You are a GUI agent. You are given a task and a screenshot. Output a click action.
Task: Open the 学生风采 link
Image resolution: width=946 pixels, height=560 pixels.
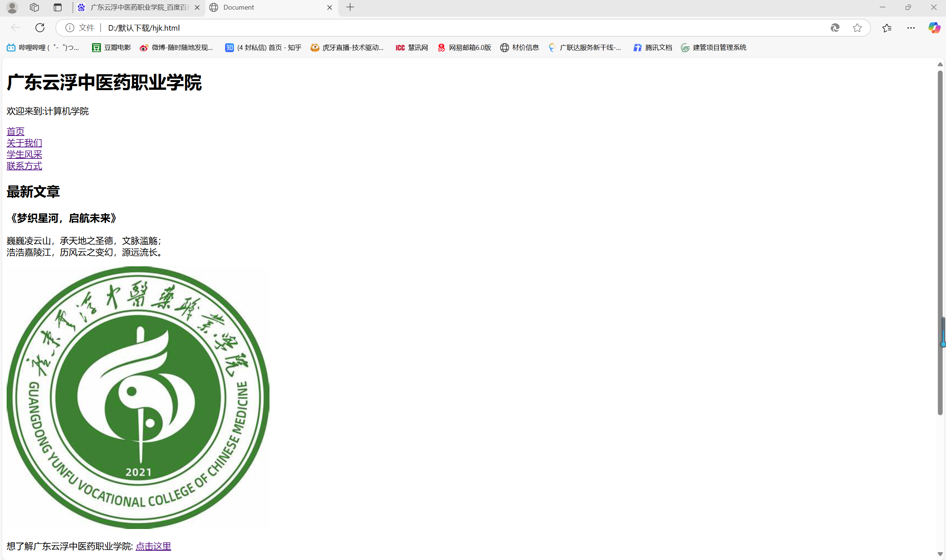coord(24,154)
